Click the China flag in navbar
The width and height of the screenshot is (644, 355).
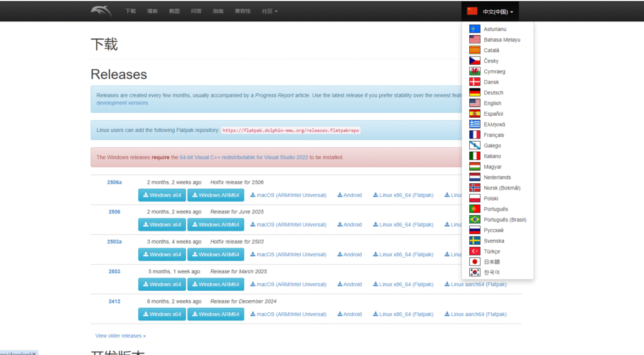click(472, 11)
